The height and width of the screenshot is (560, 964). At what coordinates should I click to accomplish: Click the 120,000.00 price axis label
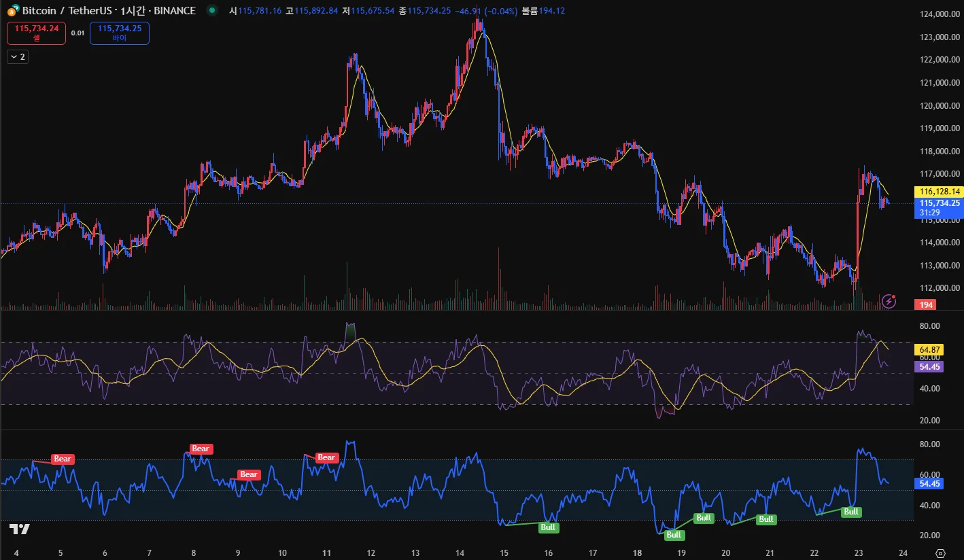tap(939, 106)
